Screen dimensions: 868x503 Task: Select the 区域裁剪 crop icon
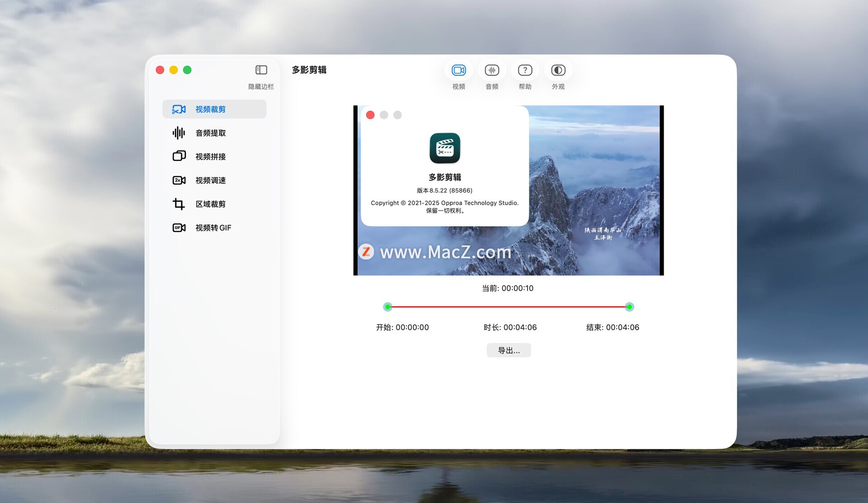coord(179,204)
